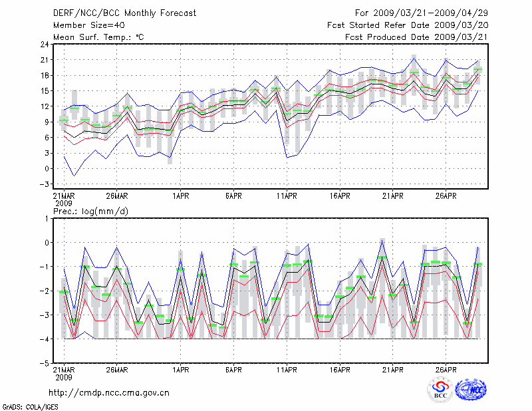This screenshot has height=411, width=532.
Task: Select the Member Size=40 text
Action: 88,25
